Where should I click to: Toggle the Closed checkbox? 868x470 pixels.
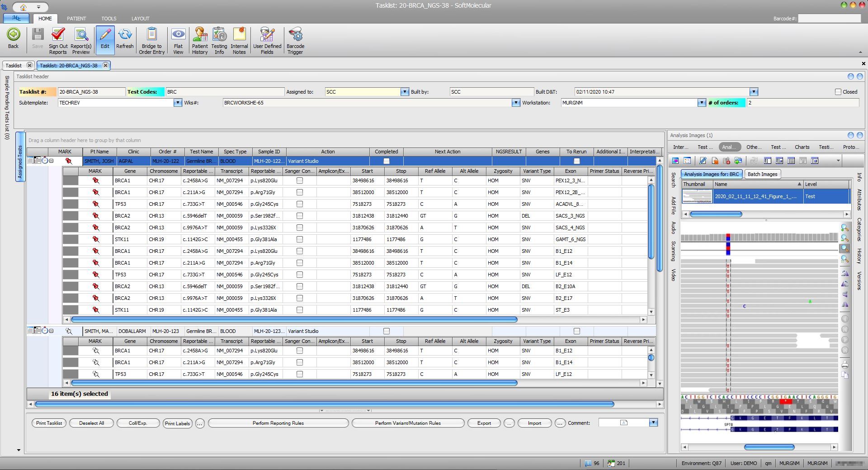click(838, 92)
